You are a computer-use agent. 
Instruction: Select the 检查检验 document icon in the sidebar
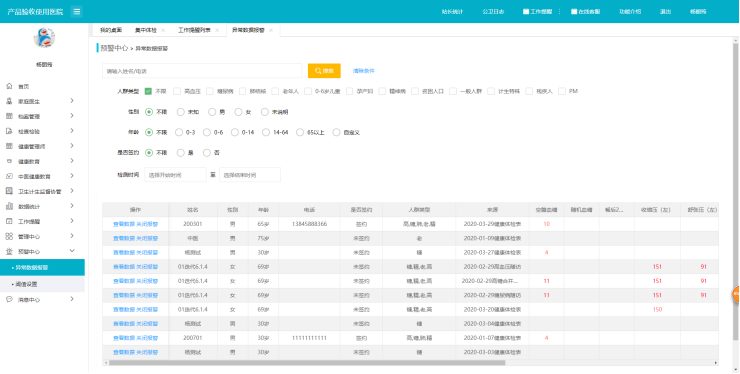coord(9,131)
